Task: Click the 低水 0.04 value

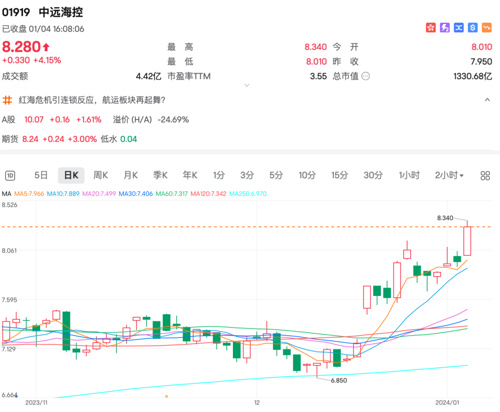Action: [x=119, y=139]
